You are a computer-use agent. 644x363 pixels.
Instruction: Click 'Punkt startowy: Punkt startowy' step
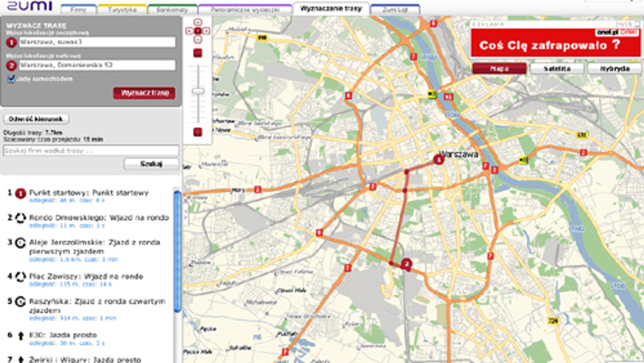tap(89, 193)
